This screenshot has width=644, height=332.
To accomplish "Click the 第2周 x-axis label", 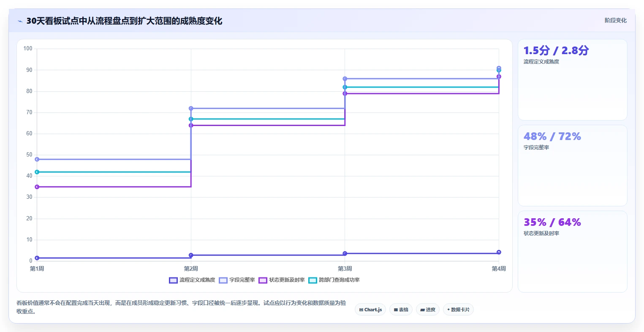I will point(191,269).
